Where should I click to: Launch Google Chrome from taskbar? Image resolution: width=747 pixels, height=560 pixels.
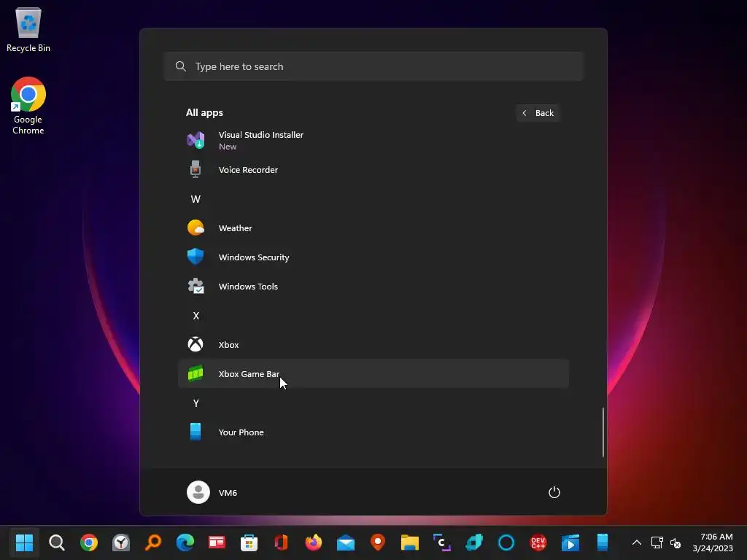pyautogui.click(x=88, y=542)
